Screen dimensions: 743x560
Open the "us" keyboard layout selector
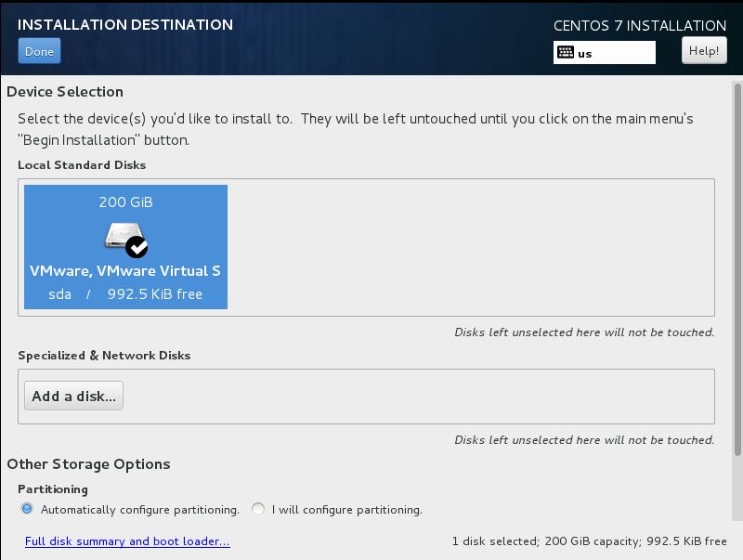tap(608, 53)
